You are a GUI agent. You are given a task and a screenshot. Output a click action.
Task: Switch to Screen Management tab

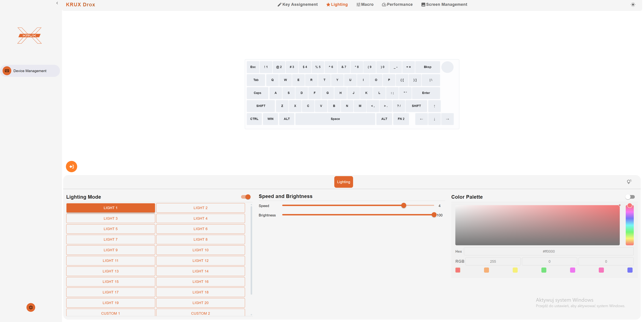(444, 4)
